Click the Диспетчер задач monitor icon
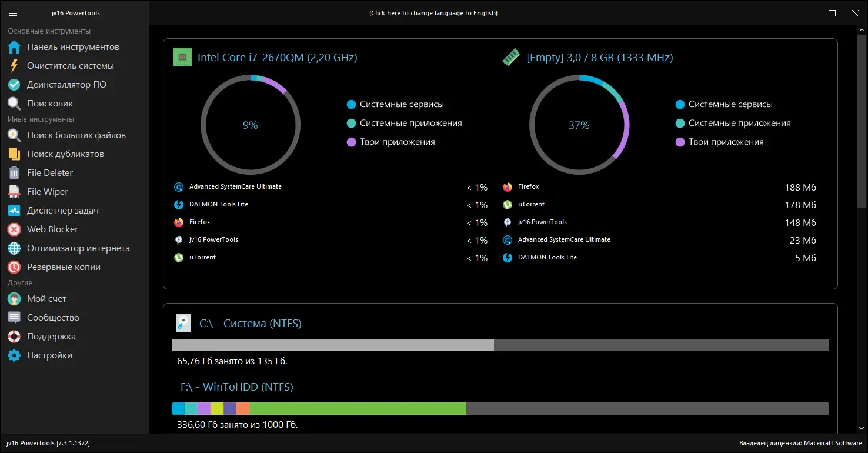This screenshot has height=453, width=868. (14, 211)
